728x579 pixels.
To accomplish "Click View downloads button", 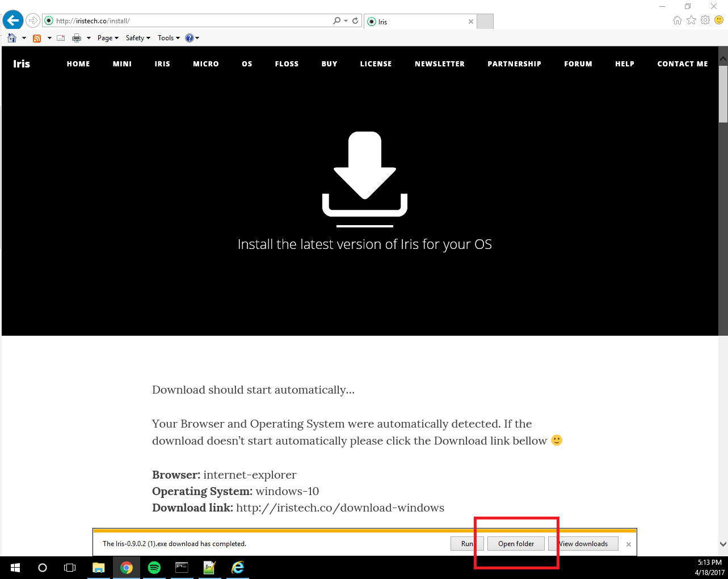I will point(583,544).
